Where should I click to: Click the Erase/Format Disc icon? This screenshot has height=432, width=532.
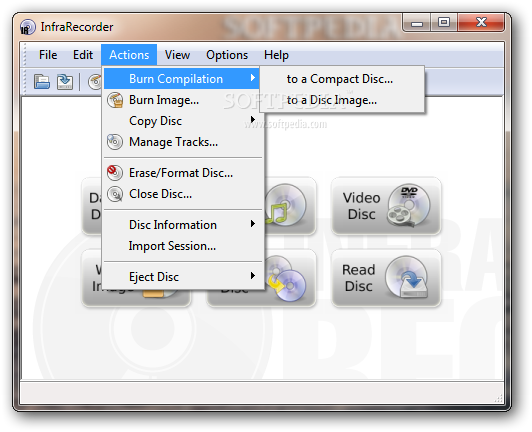click(x=115, y=173)
